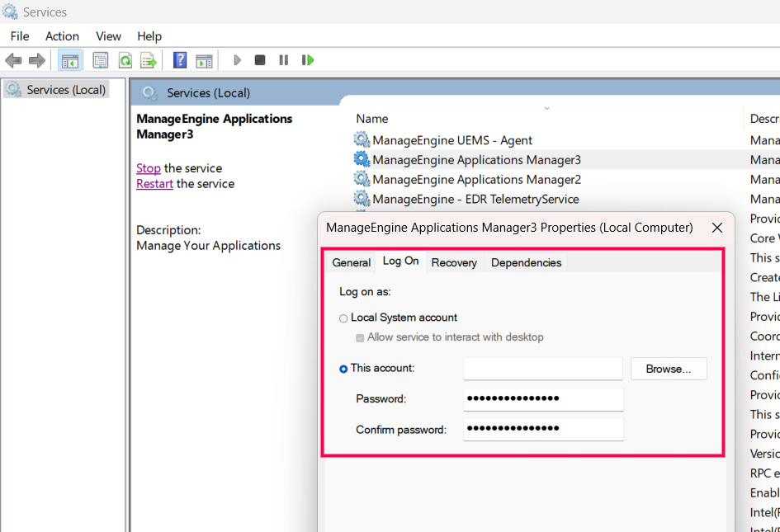
Task: Select the Local System account option
Action: click(343, 318)
